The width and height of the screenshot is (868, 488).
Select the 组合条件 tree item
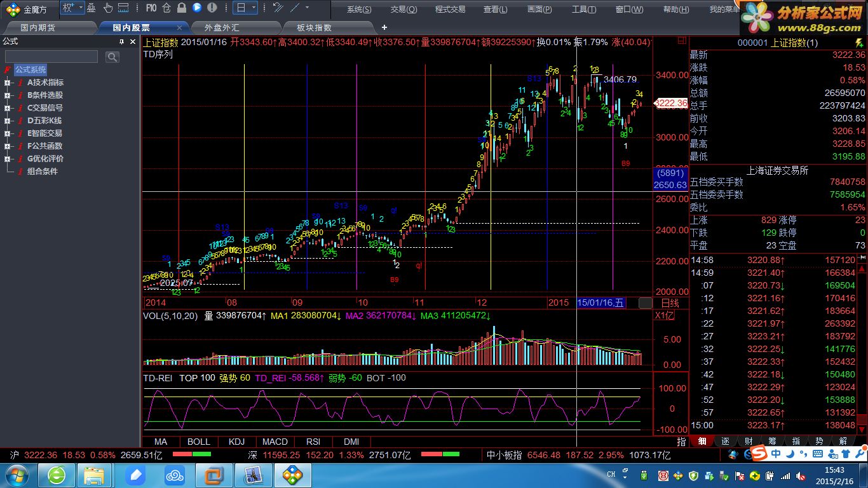coord(43,172)
